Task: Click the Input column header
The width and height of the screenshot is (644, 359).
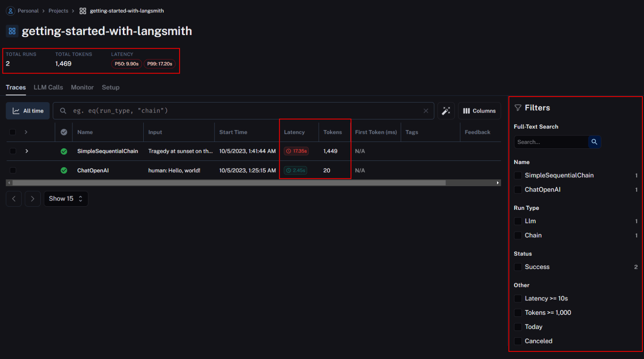Action: pos(155,132)
